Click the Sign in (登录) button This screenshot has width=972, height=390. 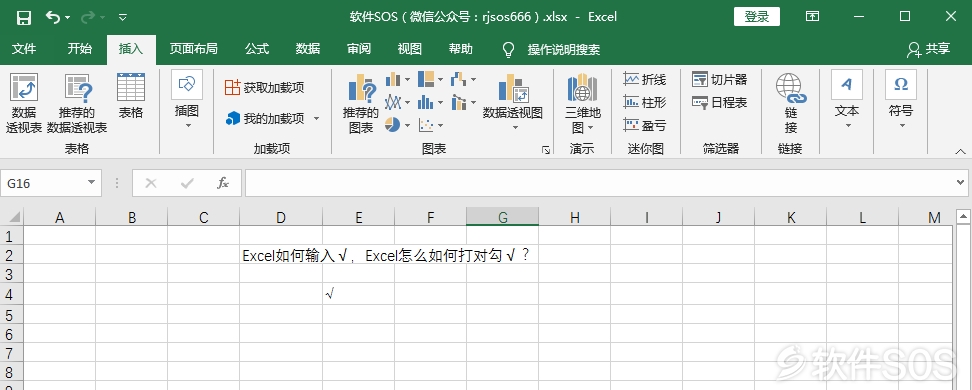coord(757,17)
